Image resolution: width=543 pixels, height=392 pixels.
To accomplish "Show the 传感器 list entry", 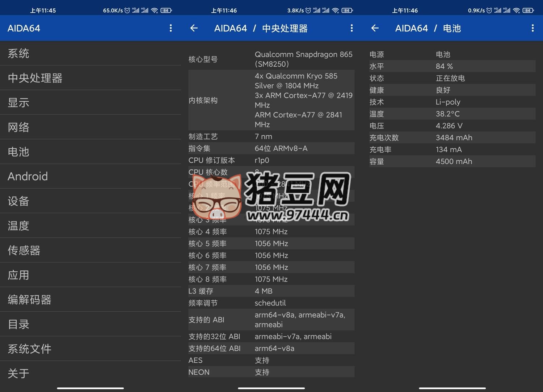I will coord(90,250).
